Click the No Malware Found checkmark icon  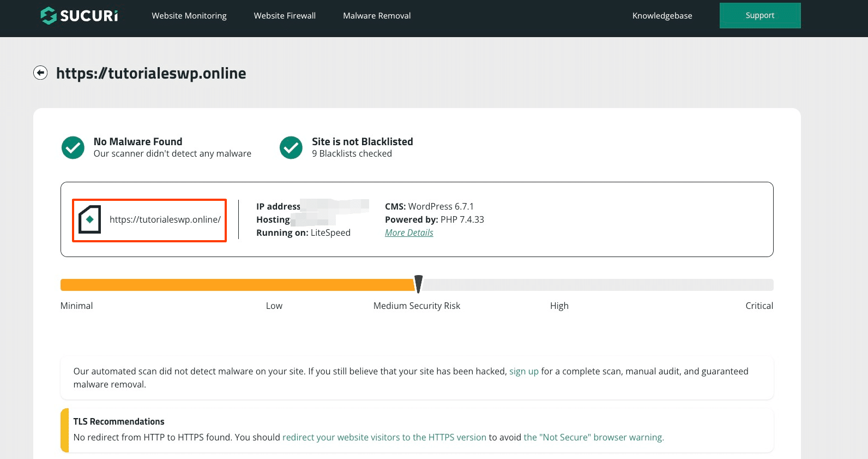(73, 147)
